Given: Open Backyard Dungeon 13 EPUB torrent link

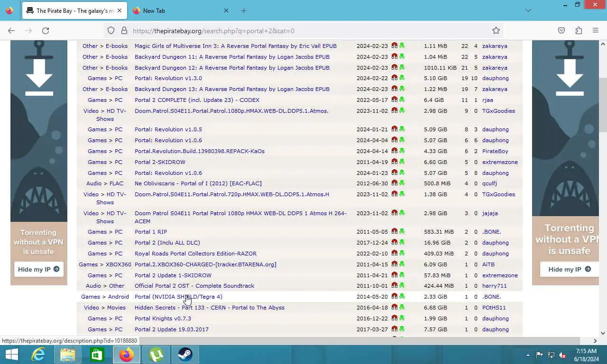Looking at the screenshot, I should pos(232,89).
